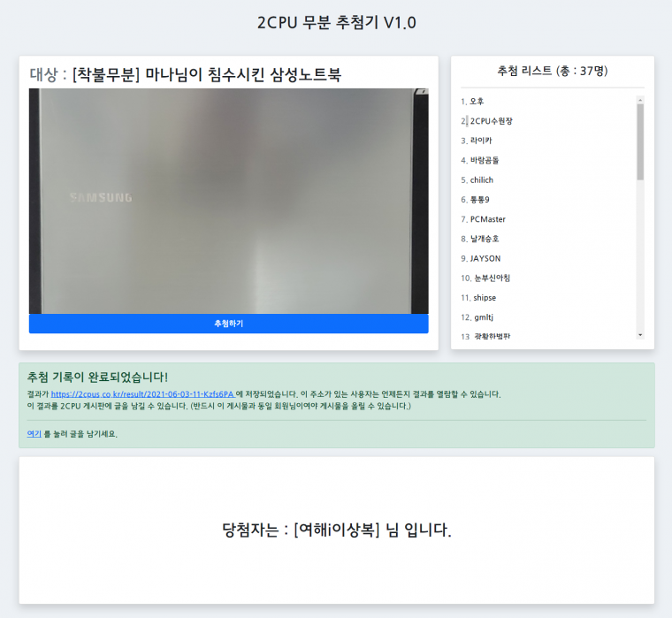Image resolution: width=672 pixels, height=618 pixels.
Task: Click the blue 추첨하기 draw button
Action: click(228, 324)
